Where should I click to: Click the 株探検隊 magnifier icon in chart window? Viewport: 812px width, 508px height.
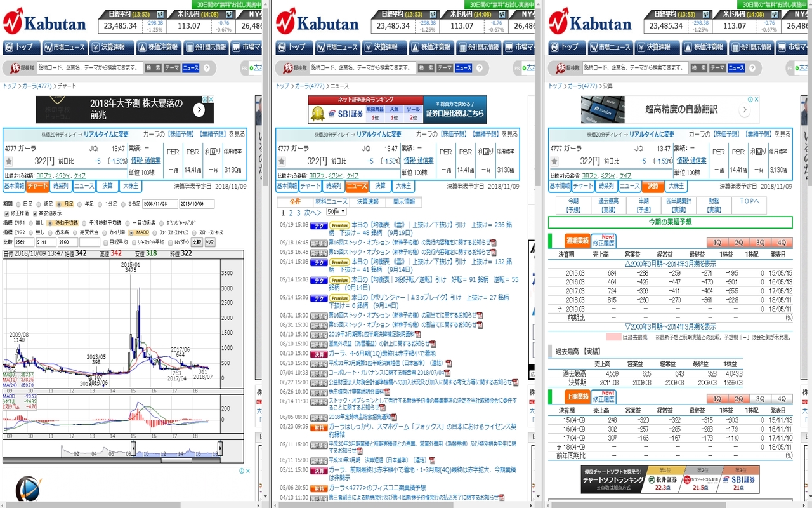(x=15, y=68)
